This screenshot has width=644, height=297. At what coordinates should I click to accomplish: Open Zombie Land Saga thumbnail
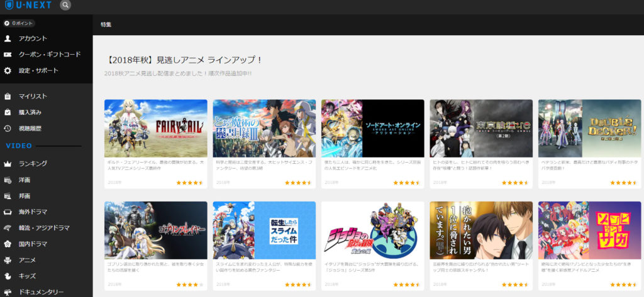click(589, 230)
